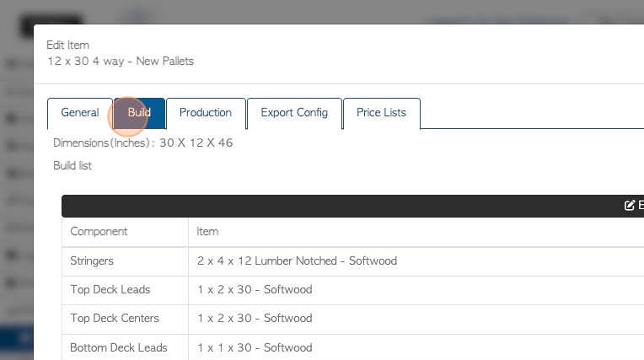Select the Top Deck Leads component cell

(x=125, y=290)
